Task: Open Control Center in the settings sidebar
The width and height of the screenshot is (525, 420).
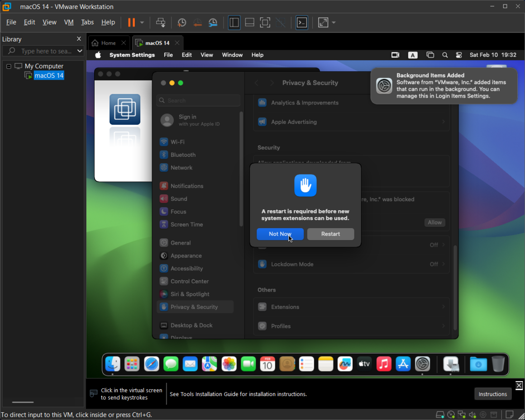Action: [195, 281]
